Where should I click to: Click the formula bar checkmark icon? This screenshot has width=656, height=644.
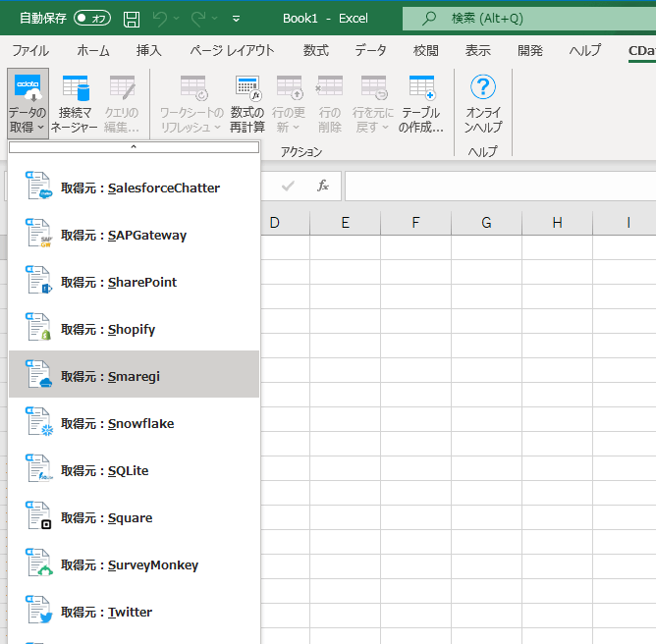coord(288,186)
